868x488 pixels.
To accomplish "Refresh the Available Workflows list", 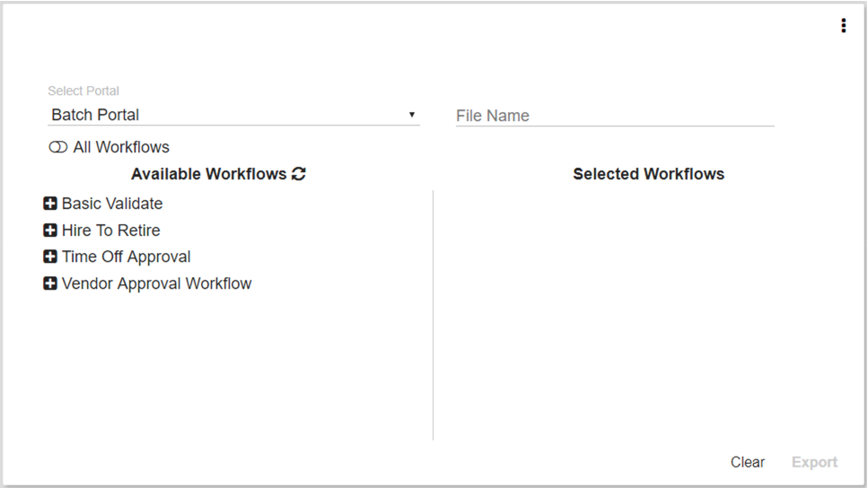I will click(x=299, y=174).
